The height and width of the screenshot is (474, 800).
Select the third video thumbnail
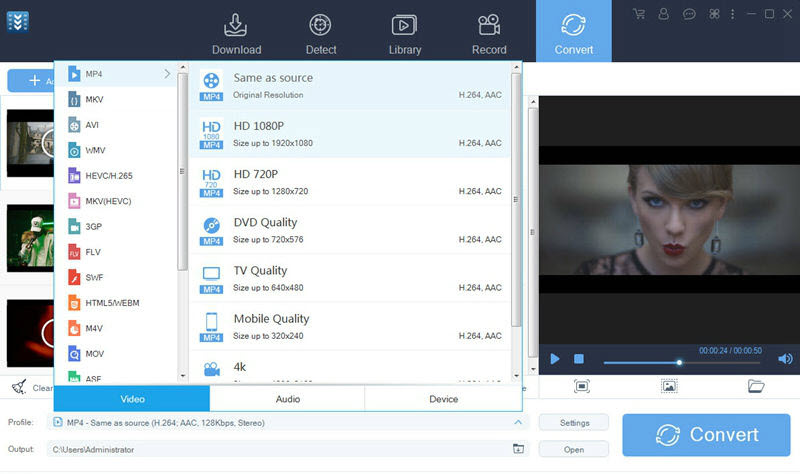click(30, 333)
